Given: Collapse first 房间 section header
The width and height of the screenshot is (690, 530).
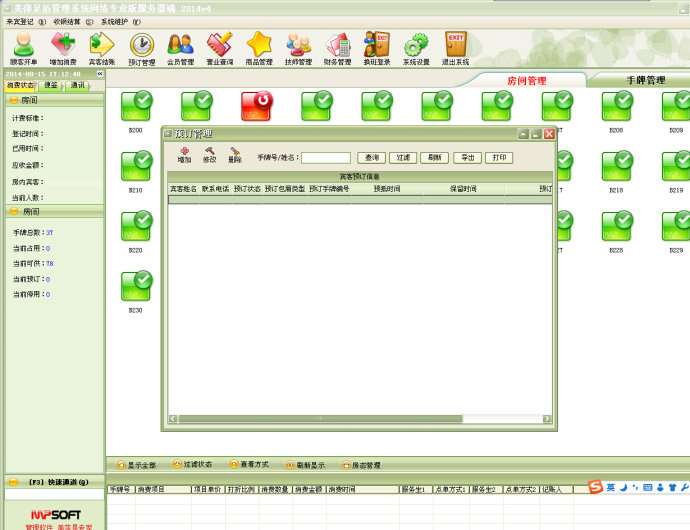Looking at the screenshot, I should 55,100.
